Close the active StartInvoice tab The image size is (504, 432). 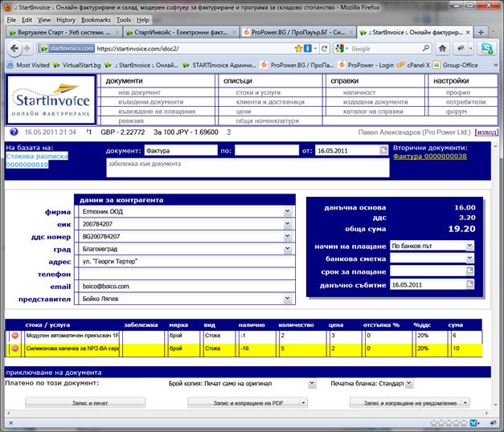(x=468, y=32)
